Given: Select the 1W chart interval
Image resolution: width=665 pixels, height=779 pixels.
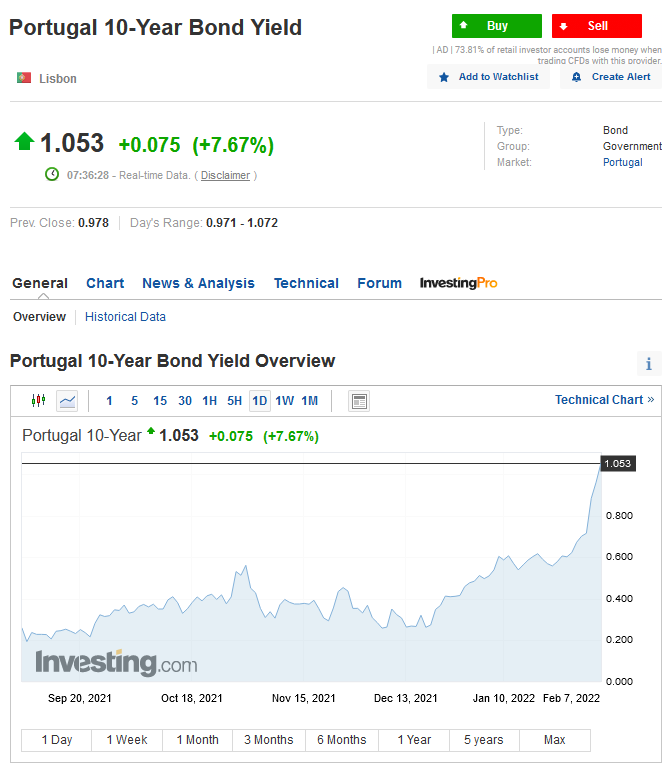Looking at the screenshot, I should [x=285, y=401].
